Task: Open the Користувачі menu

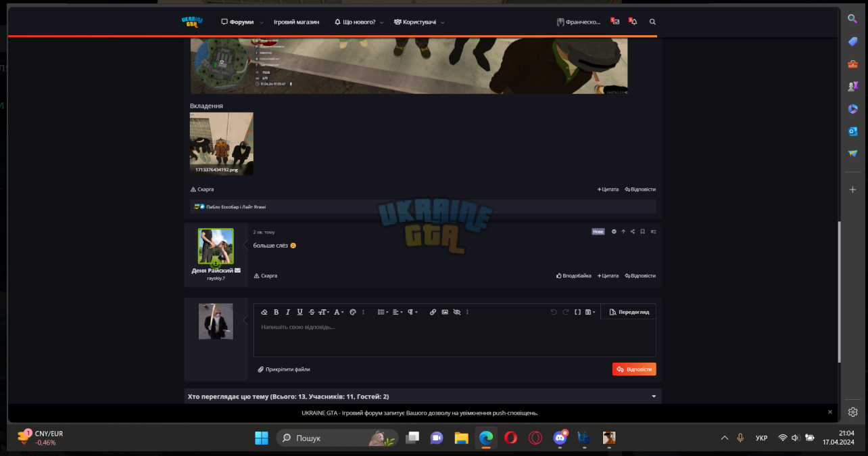Action: click(416, 22)
